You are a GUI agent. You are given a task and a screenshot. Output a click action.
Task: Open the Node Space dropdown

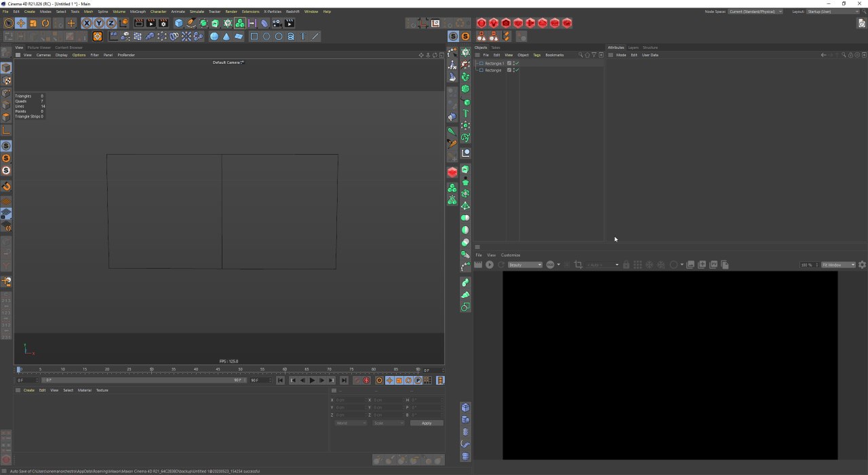(x=755, y=12)
